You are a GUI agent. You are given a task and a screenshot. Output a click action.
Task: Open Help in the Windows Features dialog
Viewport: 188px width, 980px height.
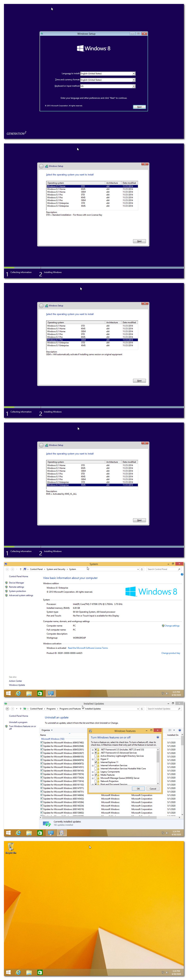point(158,737)
